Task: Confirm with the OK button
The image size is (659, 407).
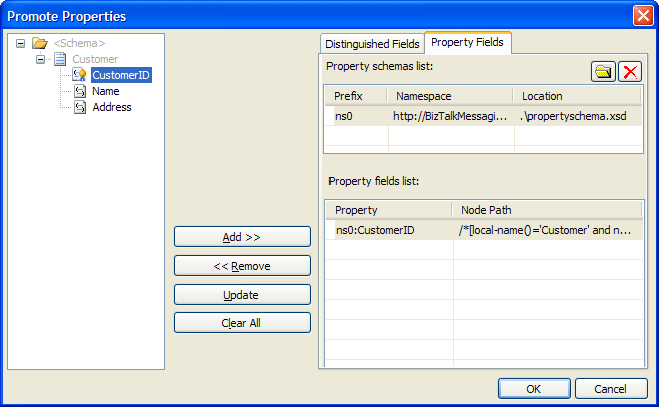Action: point(534,388)
